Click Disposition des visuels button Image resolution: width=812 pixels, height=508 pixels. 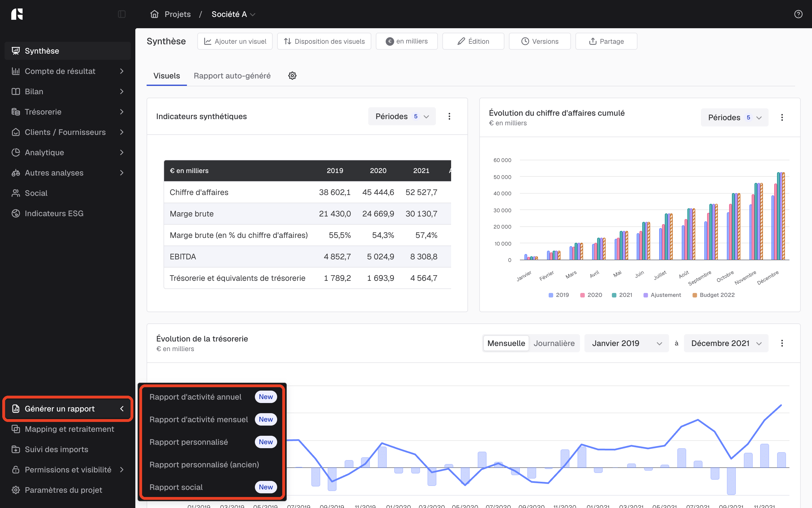[324, 41]
